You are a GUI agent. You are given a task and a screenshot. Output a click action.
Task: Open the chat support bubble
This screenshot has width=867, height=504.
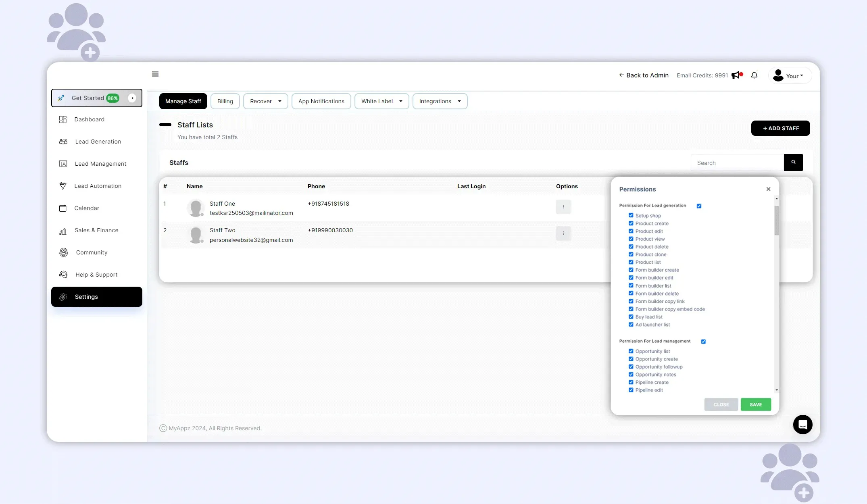pyautogui.click(x=802, y=425)
